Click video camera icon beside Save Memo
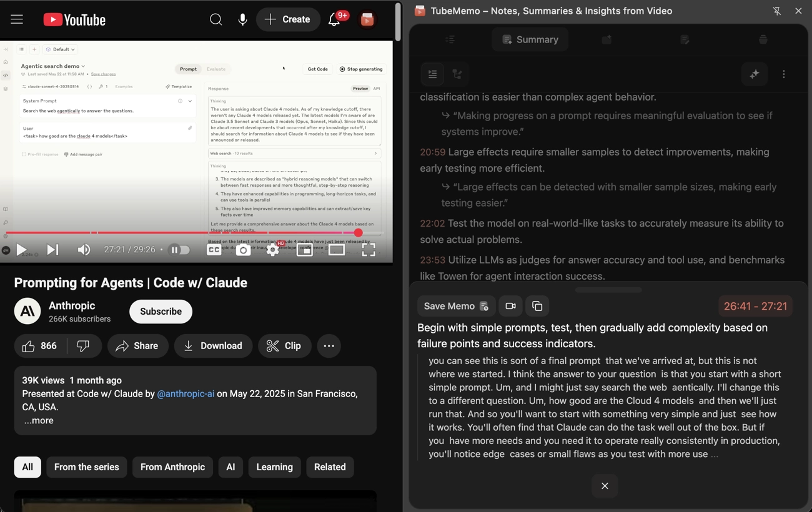The height and width of the screenshot is (512, 812). (x=510, y=306)
